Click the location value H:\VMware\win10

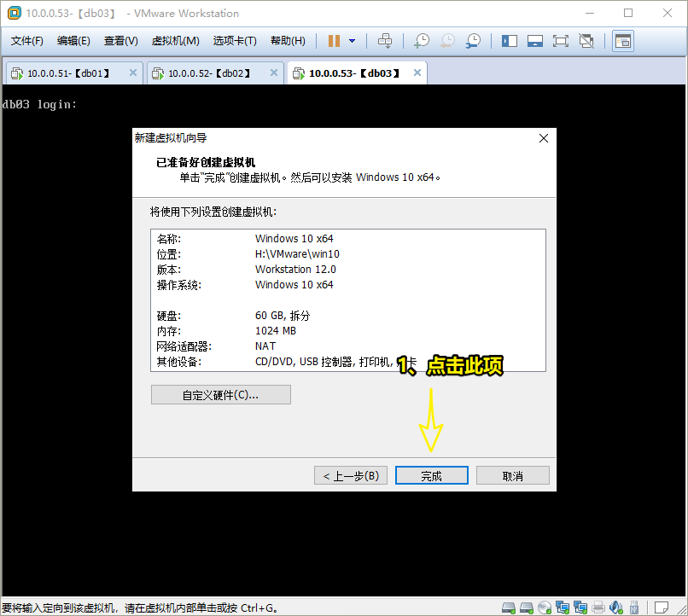[x=297, y=254]
